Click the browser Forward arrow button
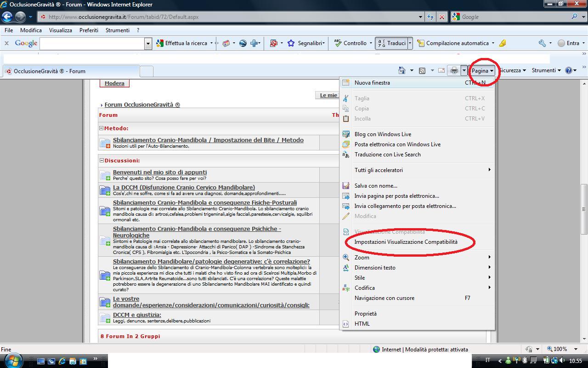Viewport: 588px width, 368px height. pyautogui.click(x=20, y=17)
